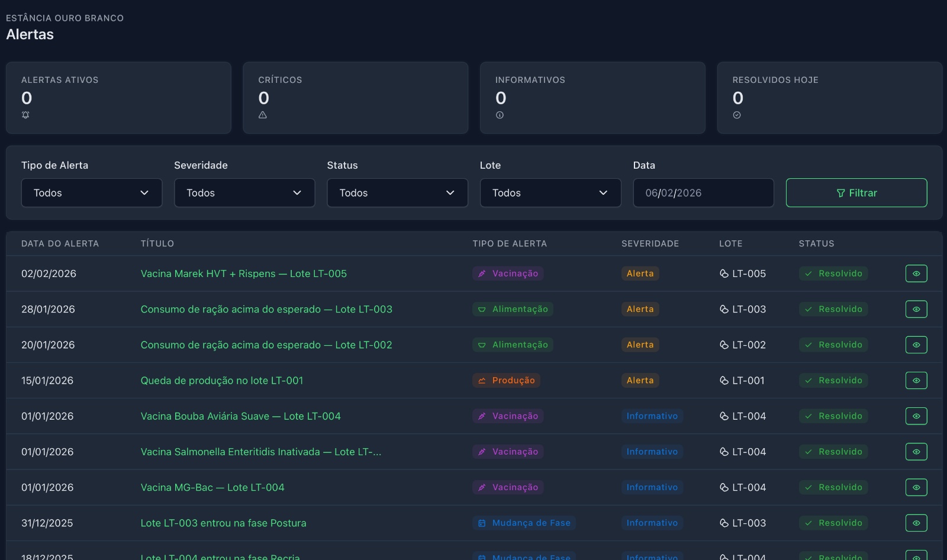This screenshot has height=560, width=947.
Task: Click the lot icon beside LT-005
Action: point(724,273)
